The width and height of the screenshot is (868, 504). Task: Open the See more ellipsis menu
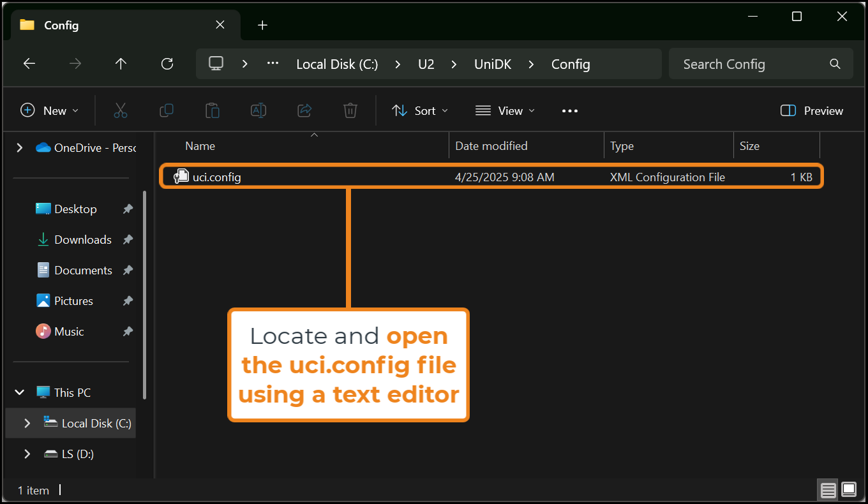[570, 111]
